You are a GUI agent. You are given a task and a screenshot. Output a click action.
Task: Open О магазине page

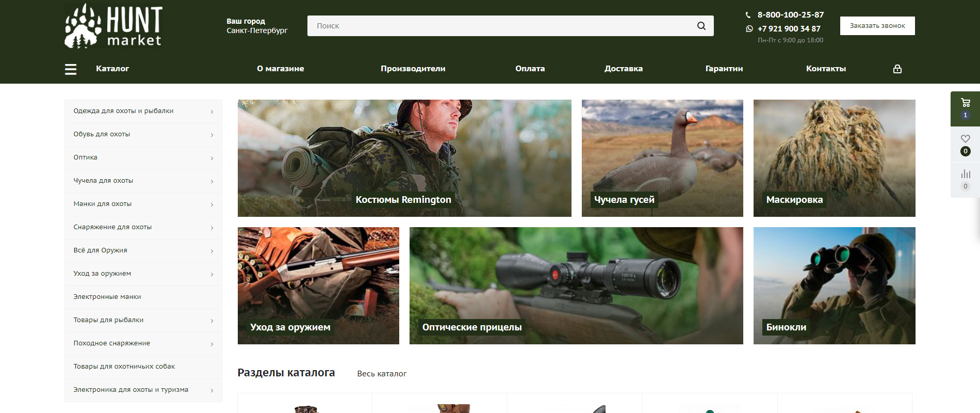(x=281, y=69)
